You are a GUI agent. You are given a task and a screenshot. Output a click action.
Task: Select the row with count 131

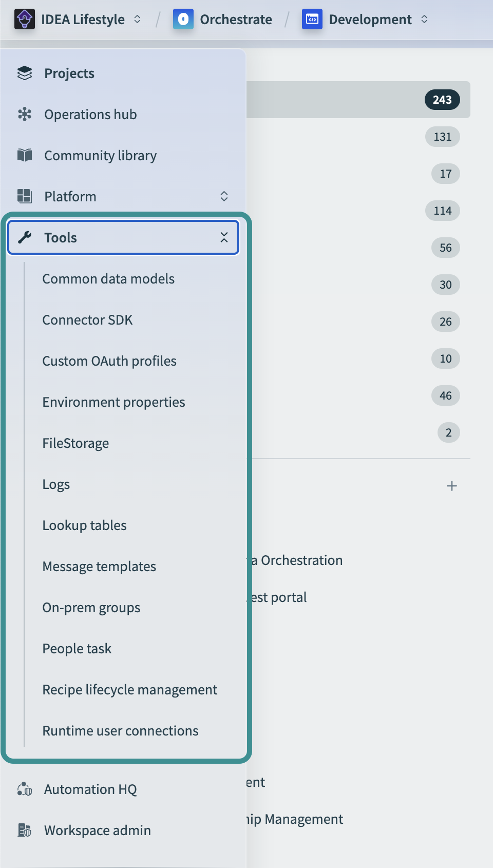tap(358, 137)
